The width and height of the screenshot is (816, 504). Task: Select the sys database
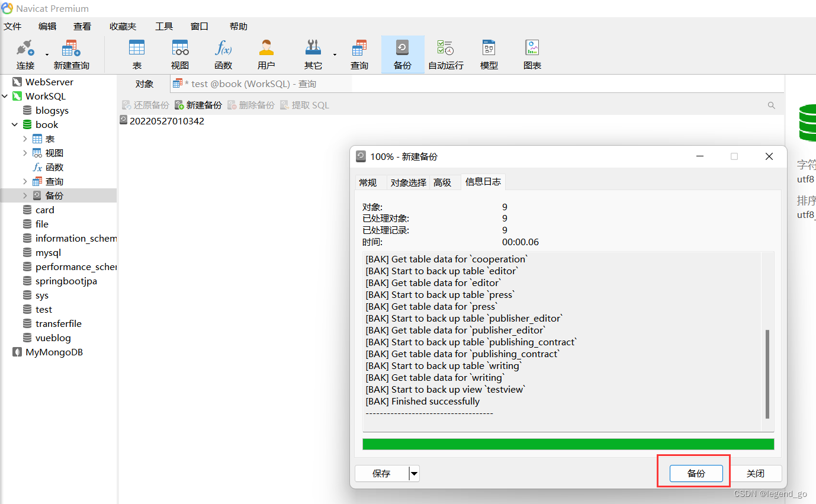[41, 295]
